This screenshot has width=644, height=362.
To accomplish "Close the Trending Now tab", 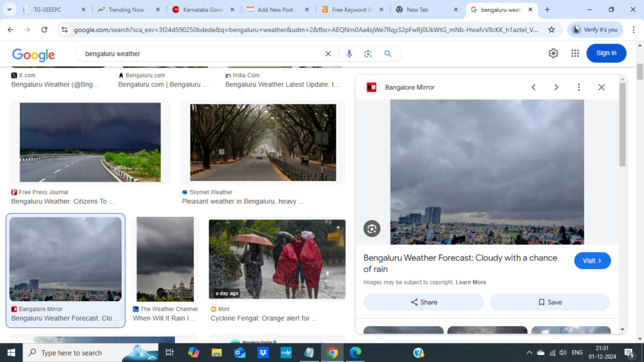I will 158,9.
